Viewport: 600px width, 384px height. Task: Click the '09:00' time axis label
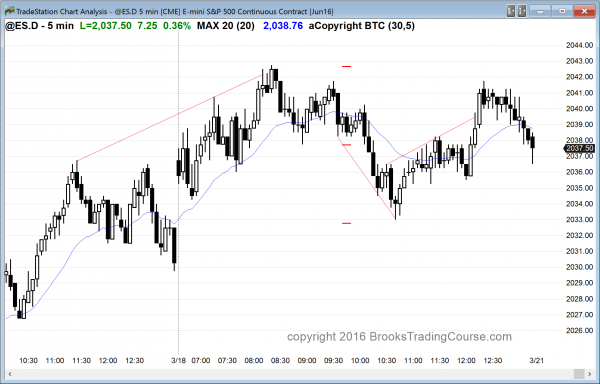pyautogui.click(x=307, y=361)
